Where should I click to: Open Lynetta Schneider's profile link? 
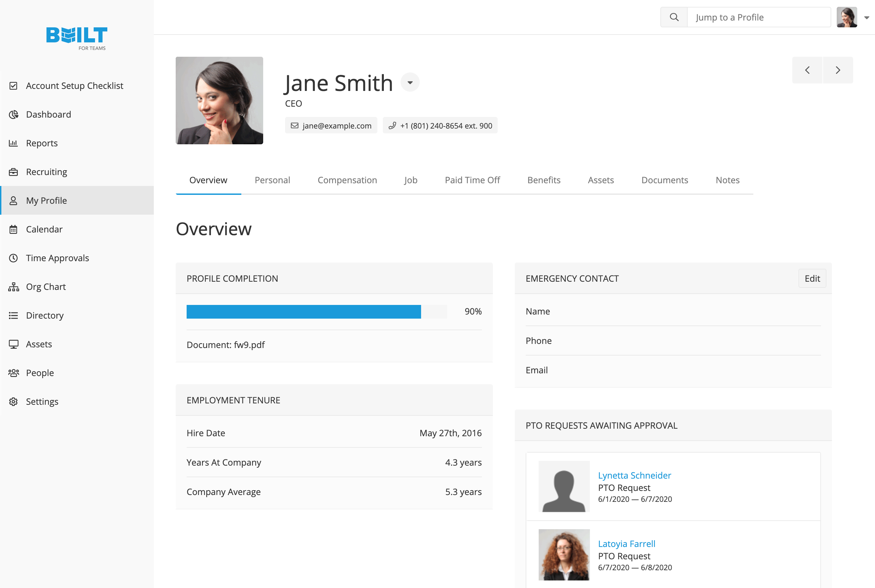pos(634,475)
